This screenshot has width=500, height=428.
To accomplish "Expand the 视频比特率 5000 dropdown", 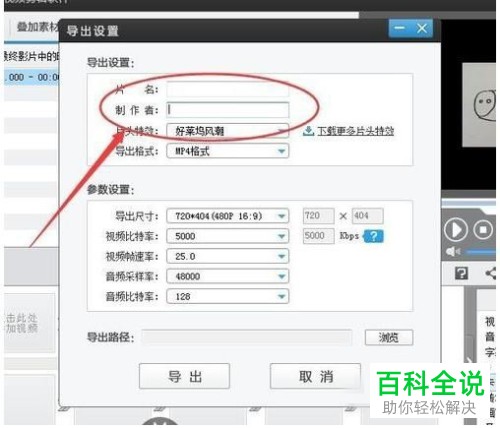I will tap(228, 236).
